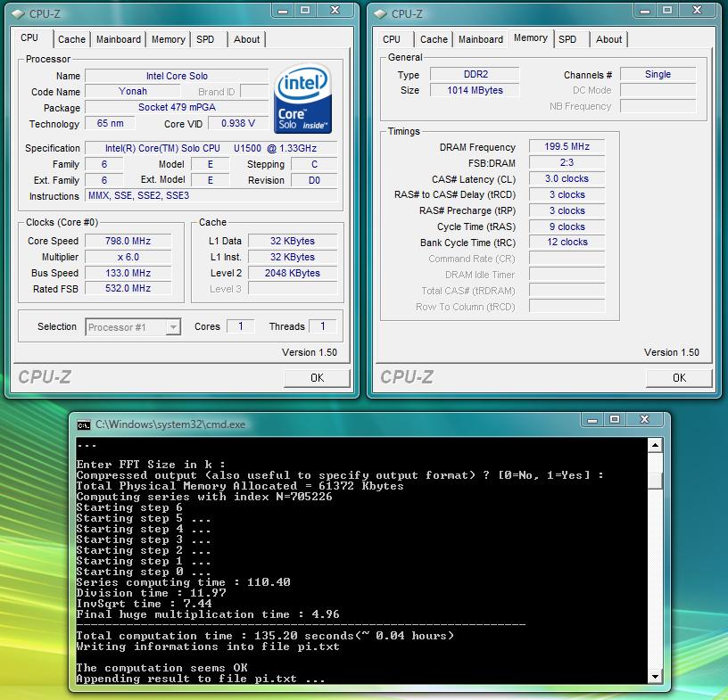The height and width of the screenshot is (700, 728).
Task: Click 'Total computation time : 135.20 seconds' line
Action: [x=265, y=636]
